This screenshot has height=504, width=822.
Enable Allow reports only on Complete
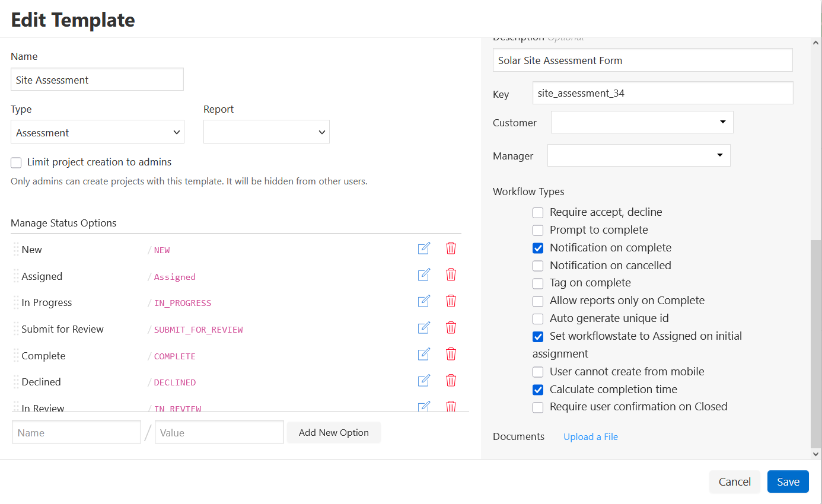point(538,301)
